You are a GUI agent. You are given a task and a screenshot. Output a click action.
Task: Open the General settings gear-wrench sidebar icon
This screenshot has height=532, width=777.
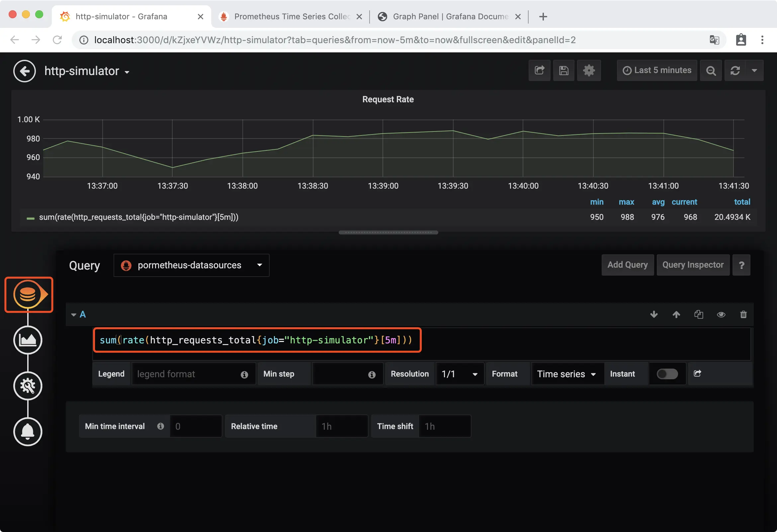pyautogui.click(x=28, y=386)
